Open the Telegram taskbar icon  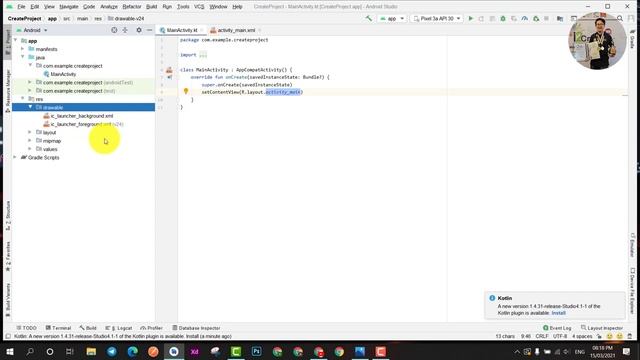(111, 351)
